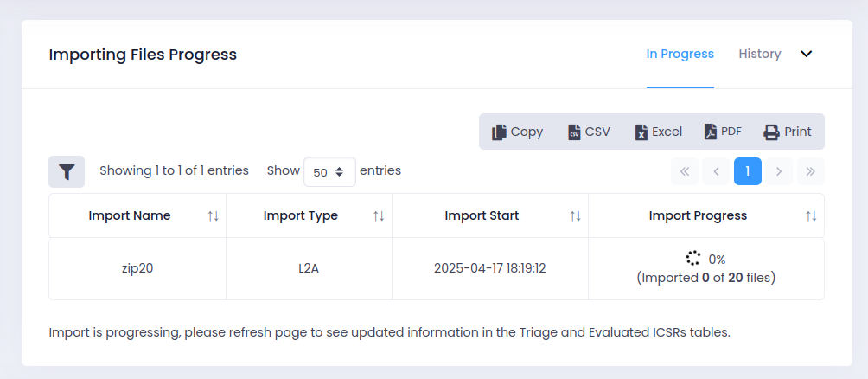Go to first page double-chevron

pyautogui.click(x=684, y=171)
